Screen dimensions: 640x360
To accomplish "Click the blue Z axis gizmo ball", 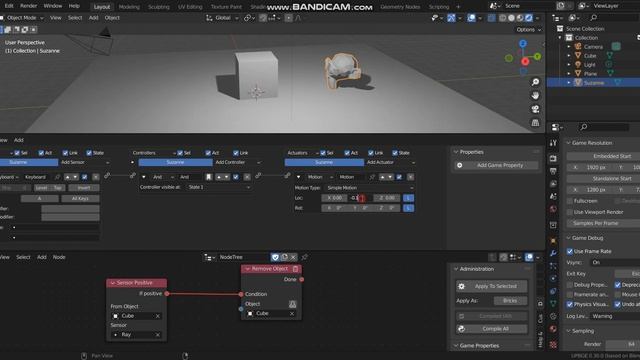I will click(523, 43).
